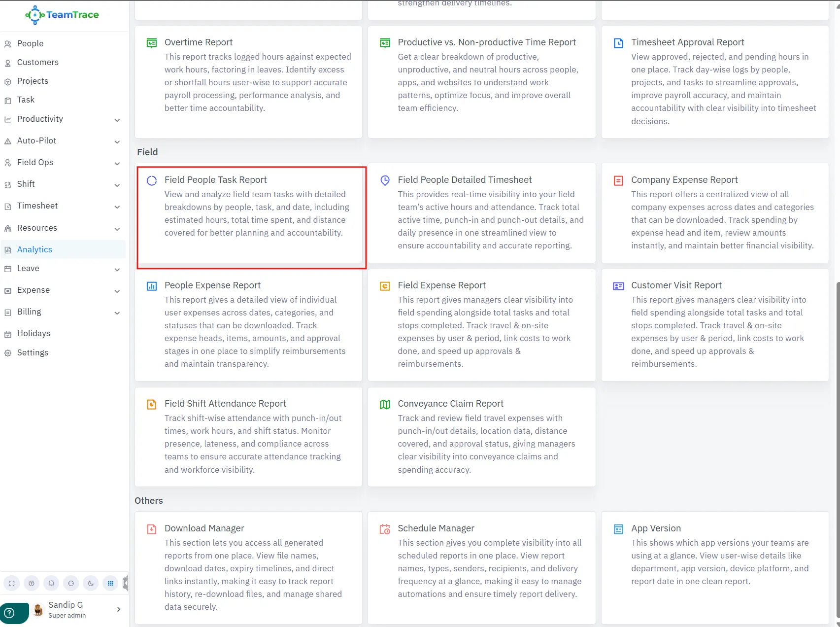This screenshot has height=627, width=840.
Task: Go to Customers in the sidebar
Action: pos(37,62)
